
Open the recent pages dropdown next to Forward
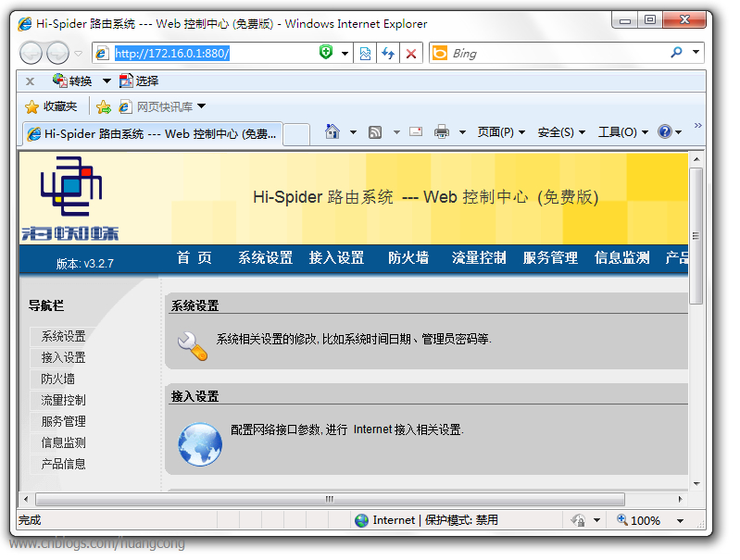pos(79,54)
